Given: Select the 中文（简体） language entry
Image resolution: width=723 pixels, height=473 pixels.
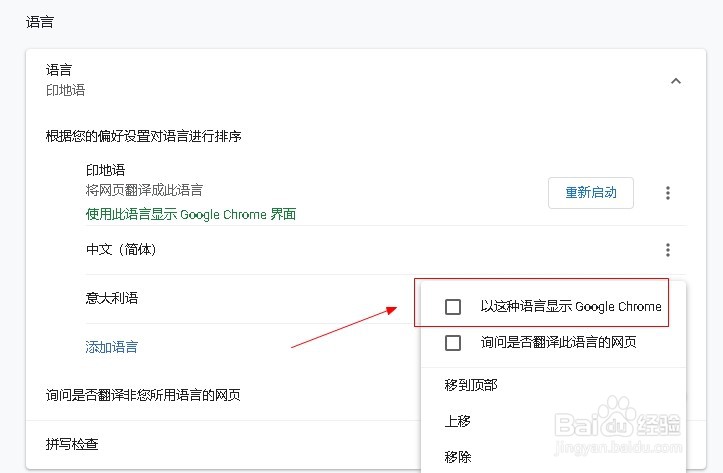Looking at the screenshot, I should click(x=121, y=249).
